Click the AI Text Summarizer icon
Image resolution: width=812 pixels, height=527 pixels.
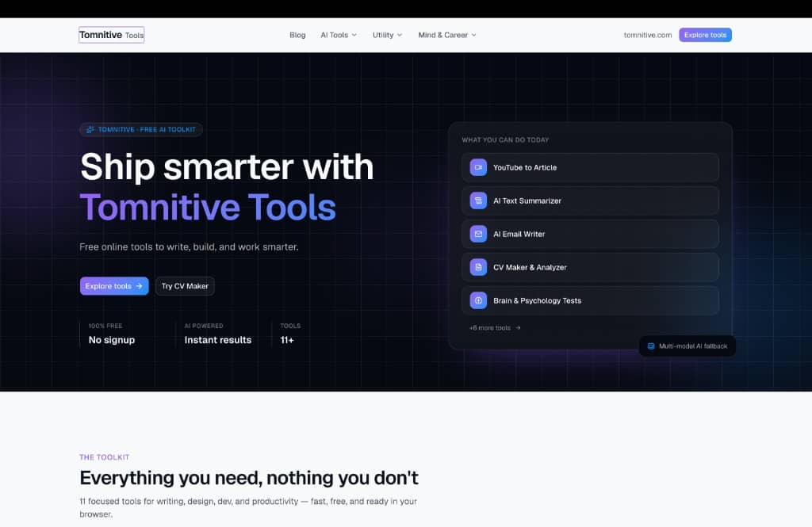(x=478, y=200)
